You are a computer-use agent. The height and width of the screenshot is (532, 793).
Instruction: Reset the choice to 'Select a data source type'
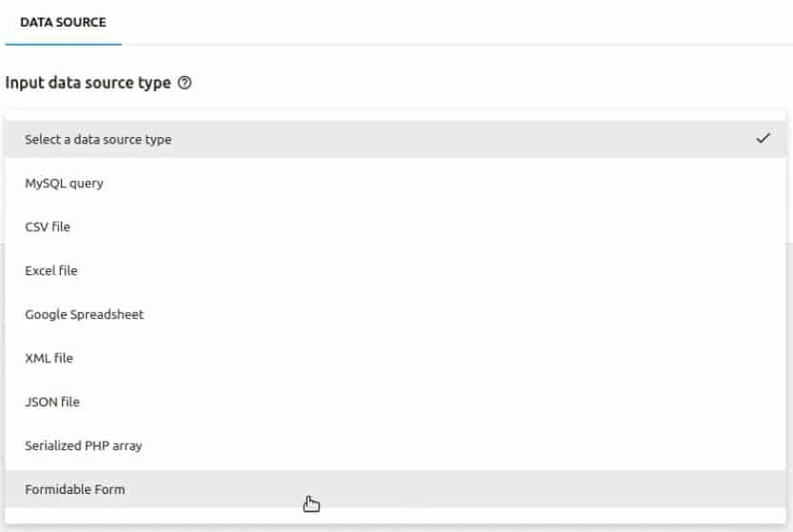click(x=395, y=139)
